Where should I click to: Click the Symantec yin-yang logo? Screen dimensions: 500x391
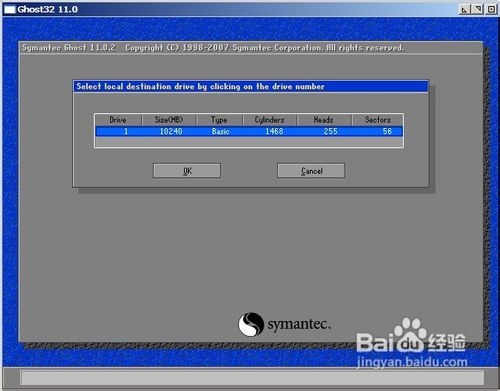click(x=251, y=324)
